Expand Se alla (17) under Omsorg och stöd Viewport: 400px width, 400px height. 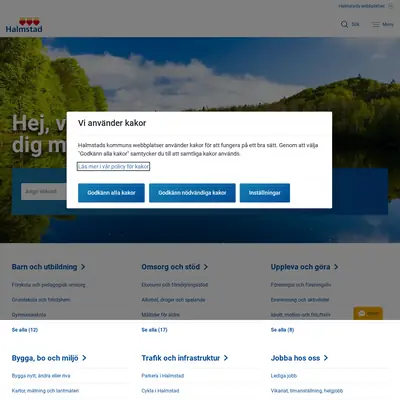(154, 330)
